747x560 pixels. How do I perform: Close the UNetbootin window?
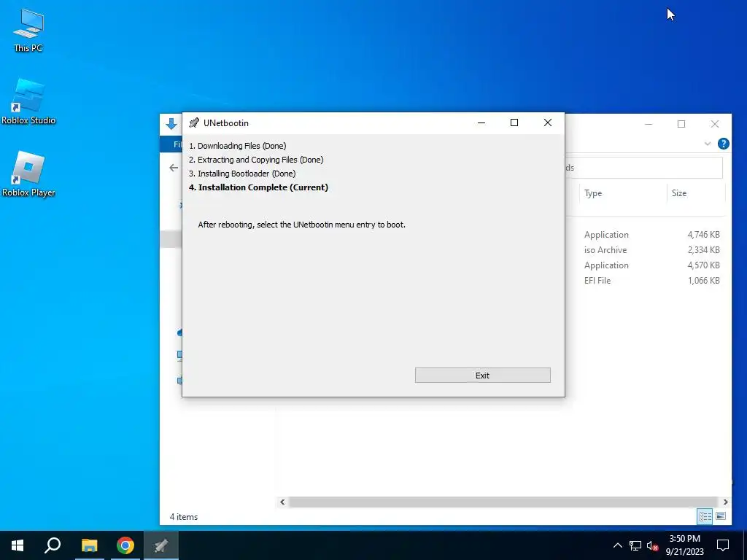point(548,122)
